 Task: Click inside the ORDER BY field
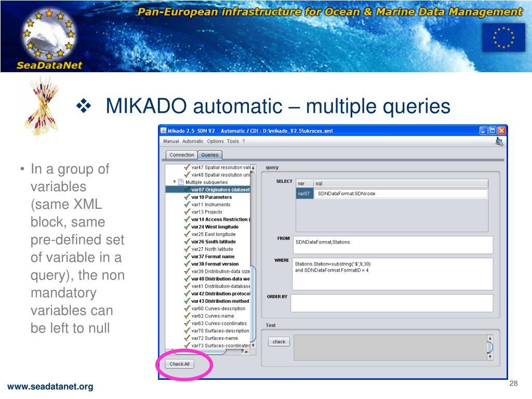392,303
